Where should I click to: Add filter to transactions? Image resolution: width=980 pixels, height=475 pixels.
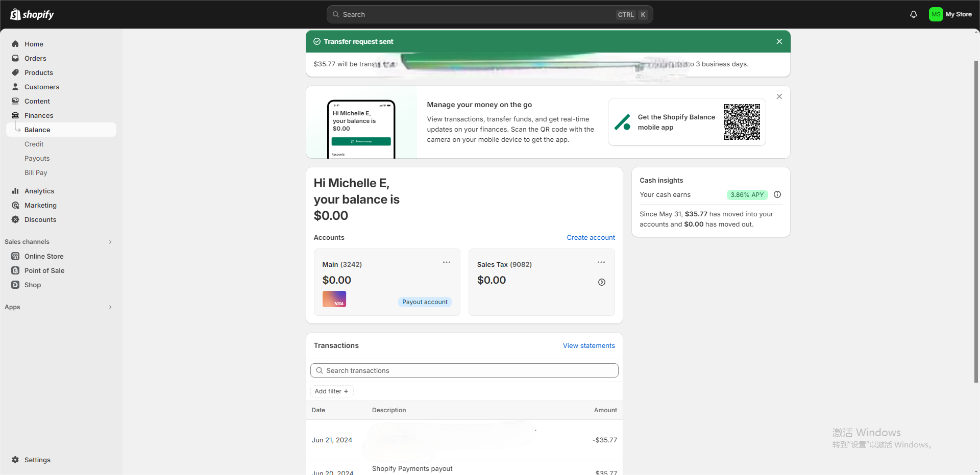[332, 391]
